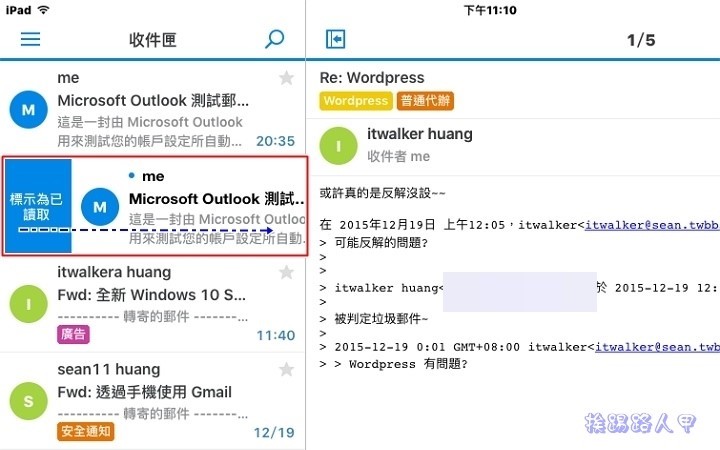Viewport: 720px width, 450px height.
Task: Open first Microsoft Outlook 測試郵 email subject
Action: click(x=153, y=101)
